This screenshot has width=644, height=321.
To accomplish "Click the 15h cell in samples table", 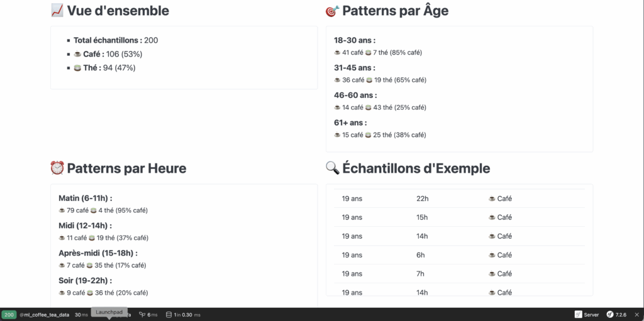I will point(422,217).
